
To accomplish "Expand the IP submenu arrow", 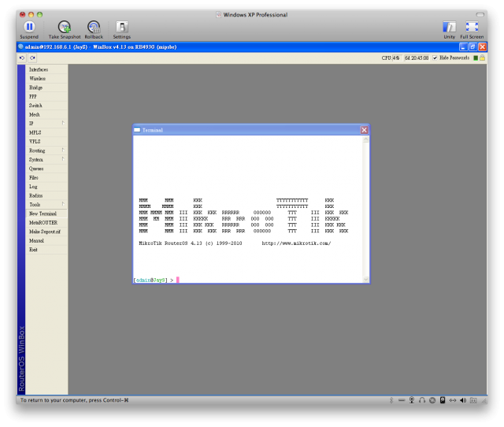I will [x=63, y=123].
